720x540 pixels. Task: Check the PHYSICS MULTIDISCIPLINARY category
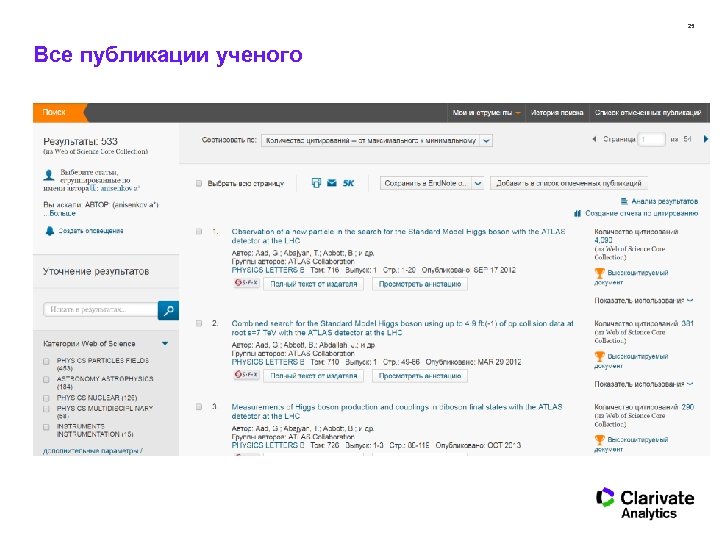(46, 409)
